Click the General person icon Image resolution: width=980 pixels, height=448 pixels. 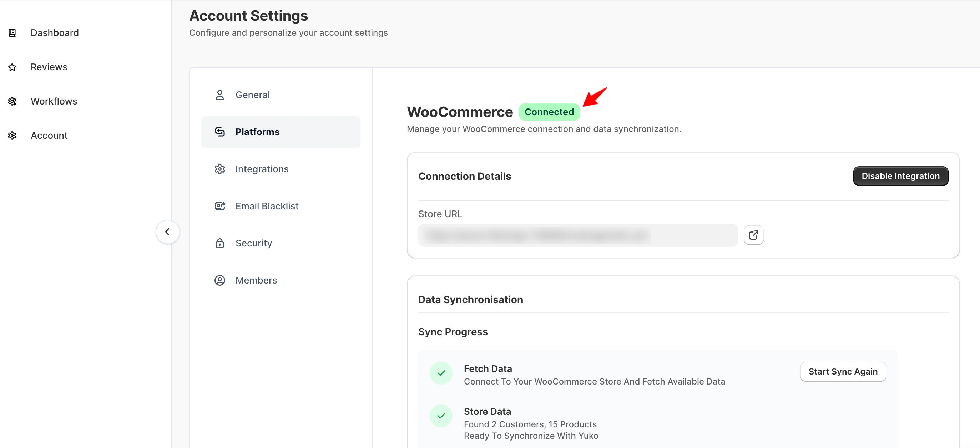pos(219,95)
